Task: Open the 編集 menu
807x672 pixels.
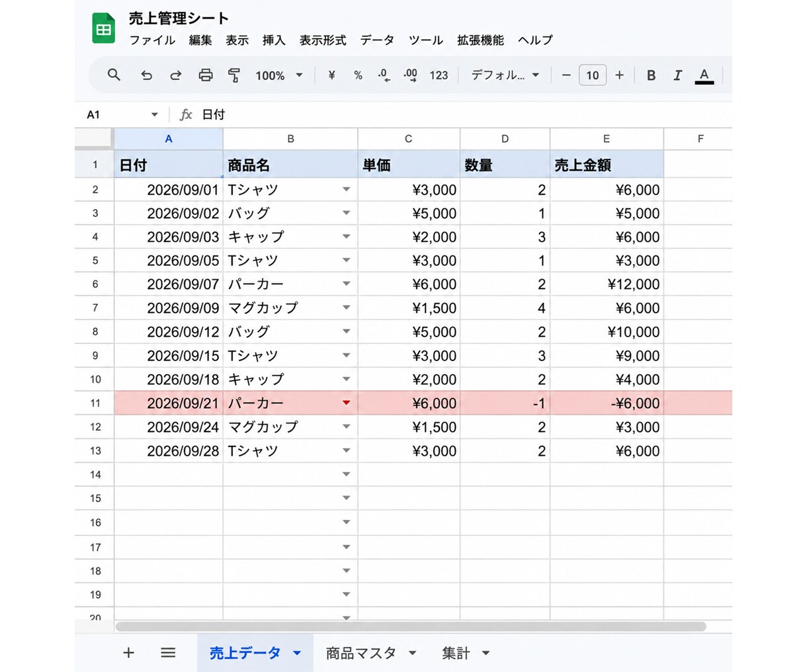Action: [x=200, y=40]
